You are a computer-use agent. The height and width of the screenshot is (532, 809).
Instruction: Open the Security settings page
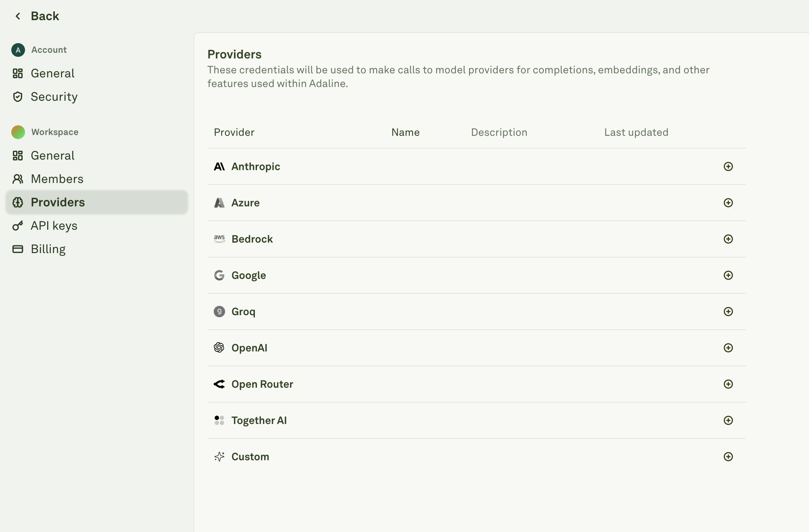point(97,97)
